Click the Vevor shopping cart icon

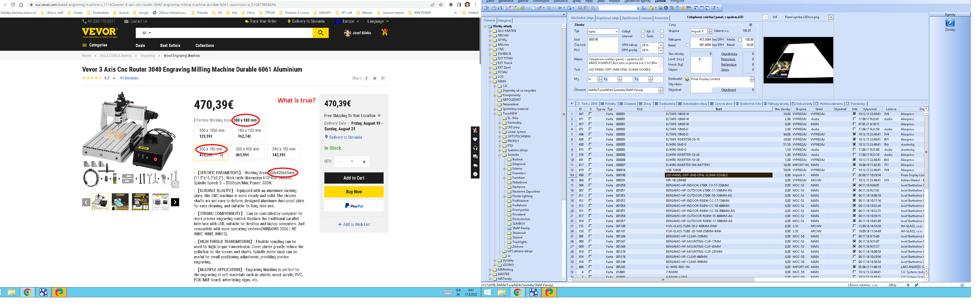point(385,33)
